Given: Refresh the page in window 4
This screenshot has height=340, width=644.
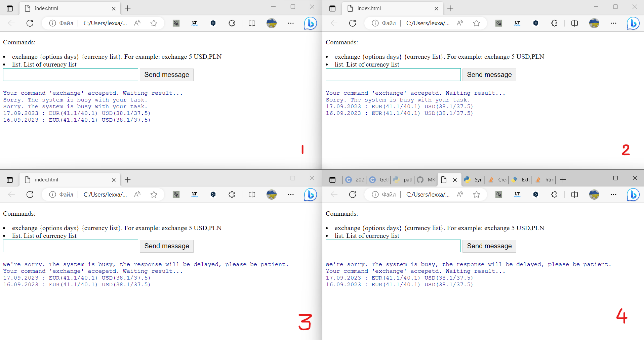Looking at the screenshot, I should point(353,195).
